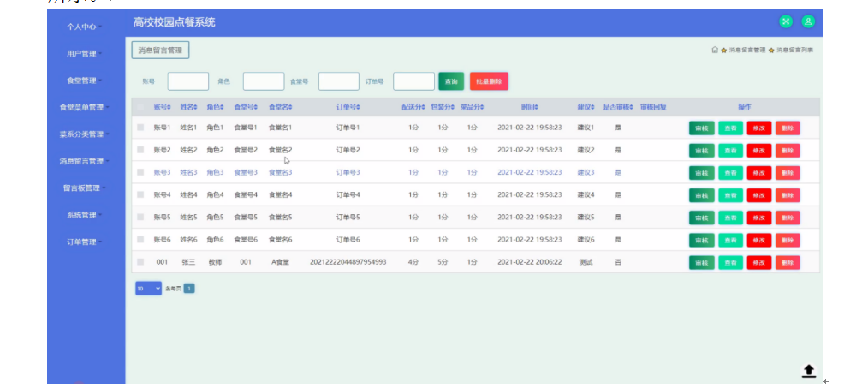
Task: Click the 测试 suggestion cell
Action: [x=586, y=261]
